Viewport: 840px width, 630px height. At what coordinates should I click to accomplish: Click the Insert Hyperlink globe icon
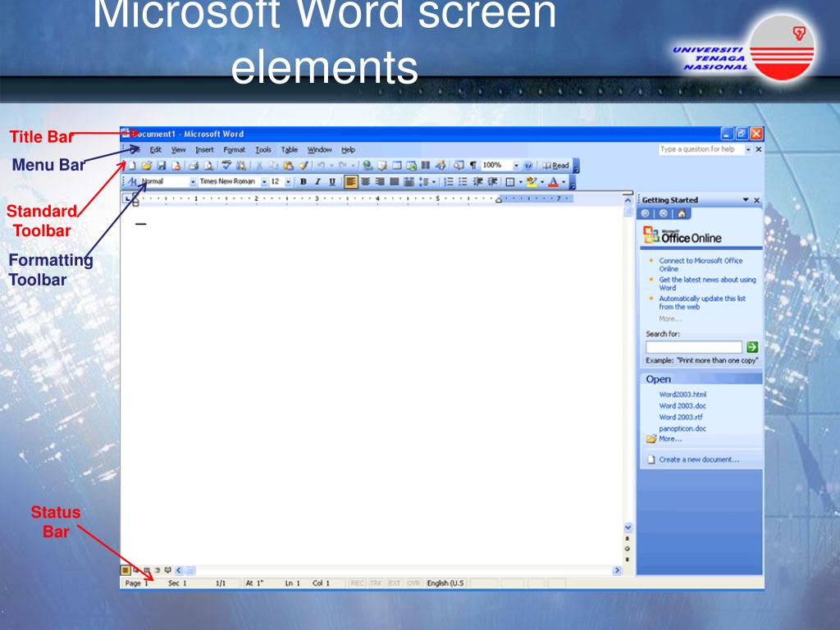coord(367,166)
